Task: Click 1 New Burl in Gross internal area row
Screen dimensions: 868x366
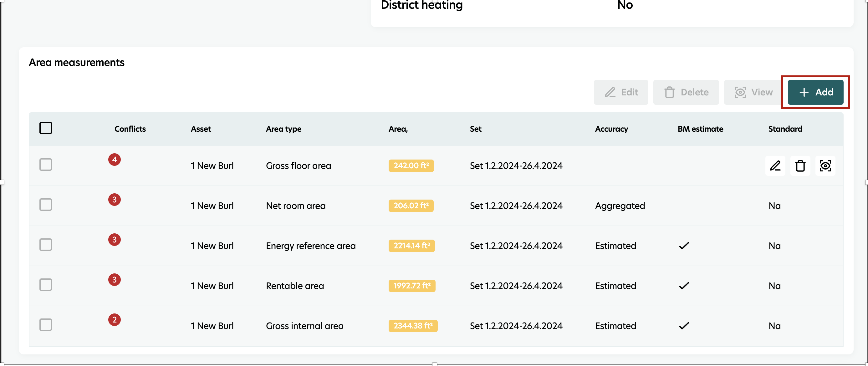Action: 212,326
